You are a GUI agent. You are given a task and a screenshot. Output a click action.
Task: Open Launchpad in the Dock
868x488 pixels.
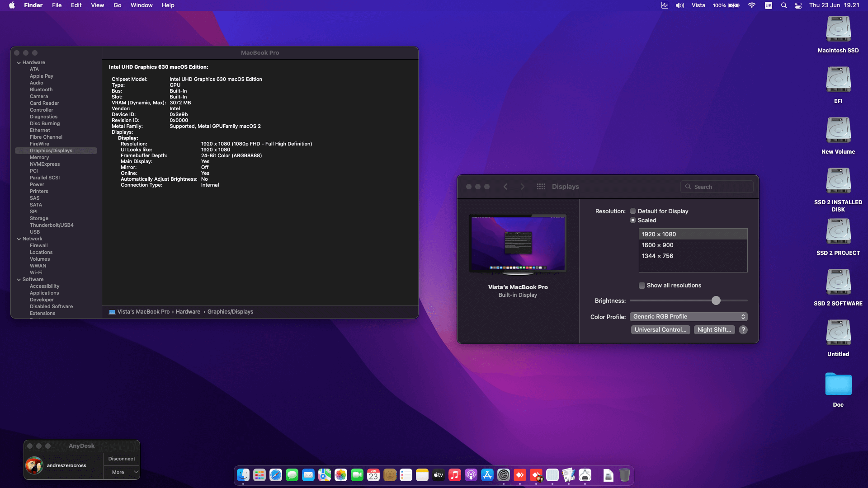259,475
